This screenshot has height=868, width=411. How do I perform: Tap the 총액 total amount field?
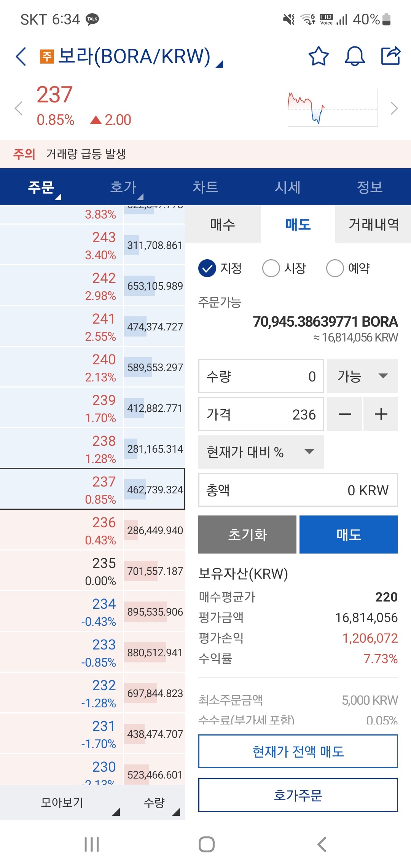pos(298,490)
